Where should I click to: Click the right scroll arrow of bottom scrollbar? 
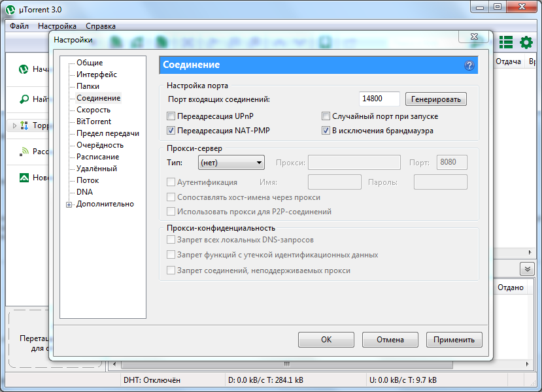(527, 364)
